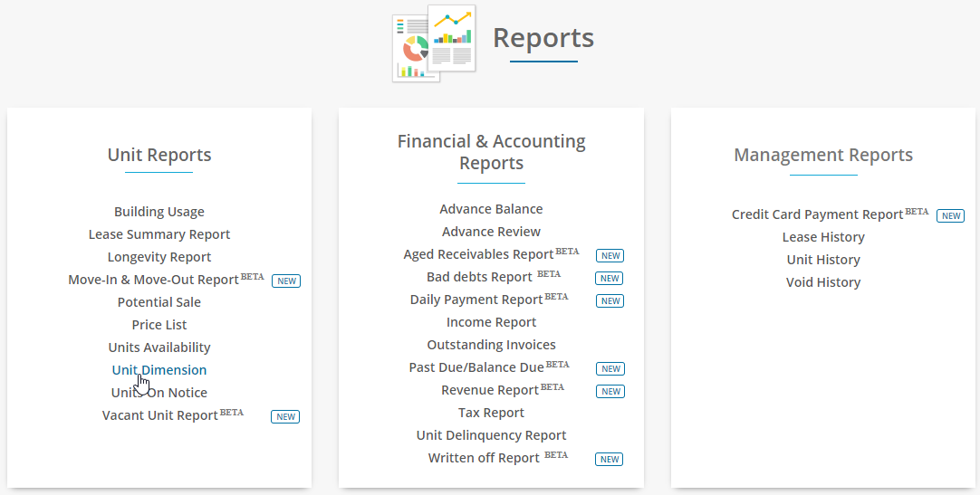View the Income Report

491,322
